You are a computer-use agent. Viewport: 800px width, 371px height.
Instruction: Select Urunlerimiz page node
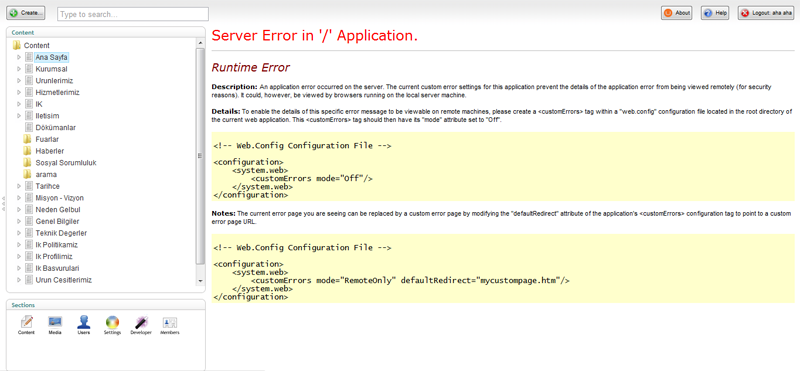(x=54, y=81)
